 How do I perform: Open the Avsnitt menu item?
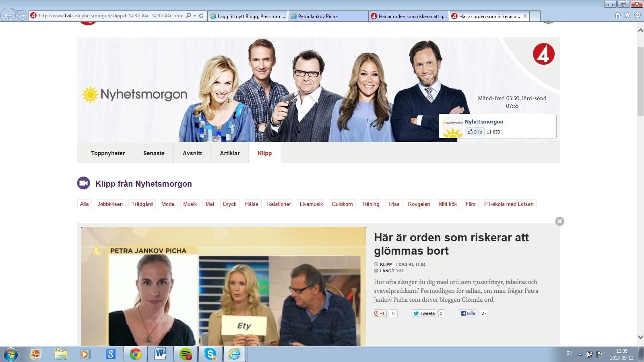[192, 153]
